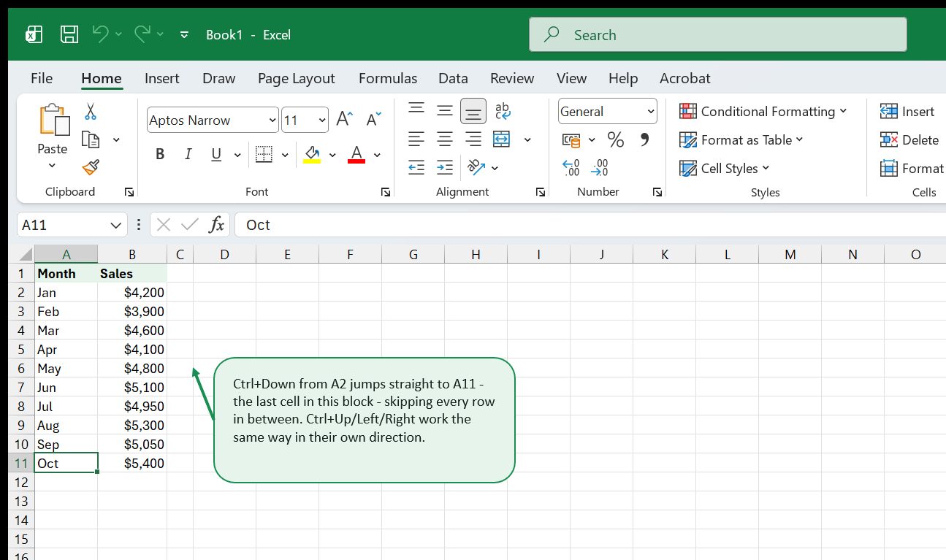946x560 pixels.
Task: Click Merge & Center icon
Action: tap(502, 139)
